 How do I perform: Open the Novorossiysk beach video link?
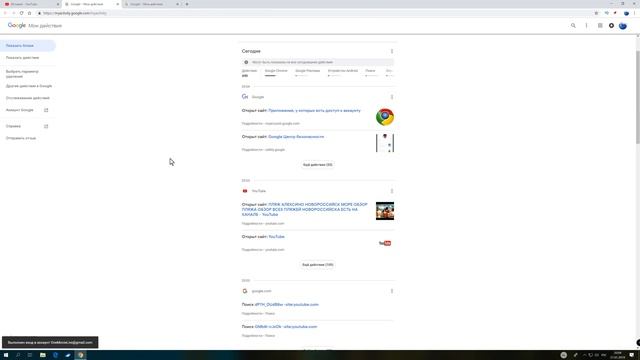click(304, 209)
